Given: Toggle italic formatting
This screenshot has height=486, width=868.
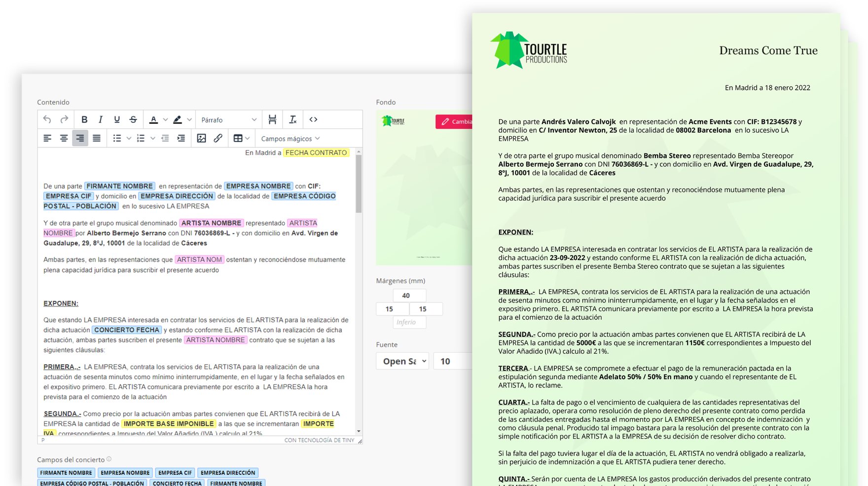Looking at the screenshot, I should pyautogui.click(x=101, y=119).
